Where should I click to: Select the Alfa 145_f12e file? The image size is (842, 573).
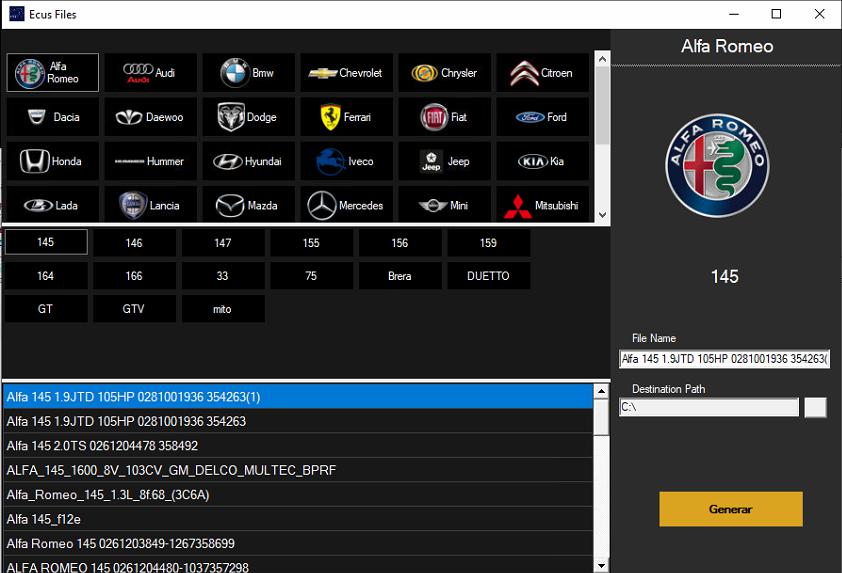(x=298, y=519)
